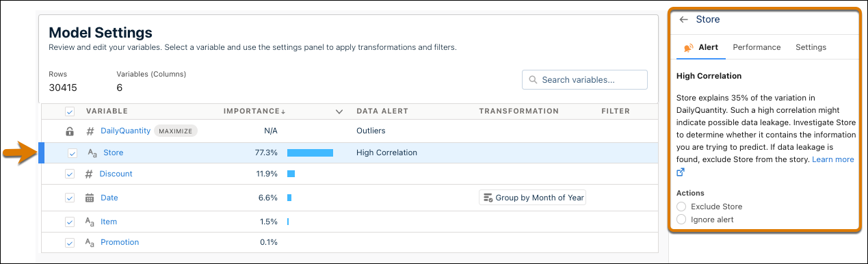
Task: Open the Promotion variable link
Action: pyautogui.click(x=120, y=242)
